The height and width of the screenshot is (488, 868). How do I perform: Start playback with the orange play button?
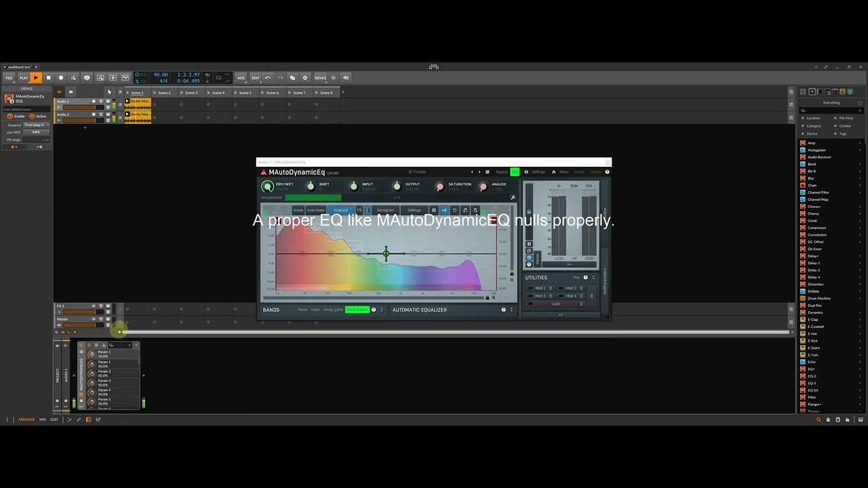(36, 78)
